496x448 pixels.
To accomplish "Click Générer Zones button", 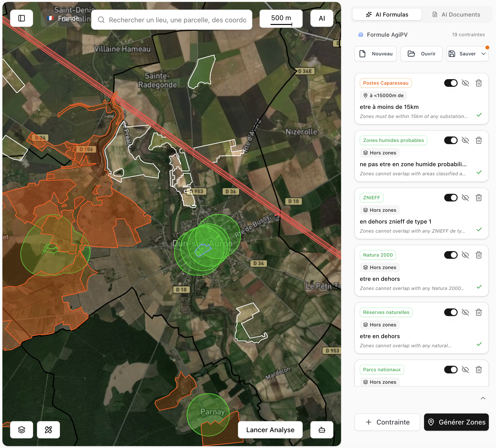I will [456, 422].
